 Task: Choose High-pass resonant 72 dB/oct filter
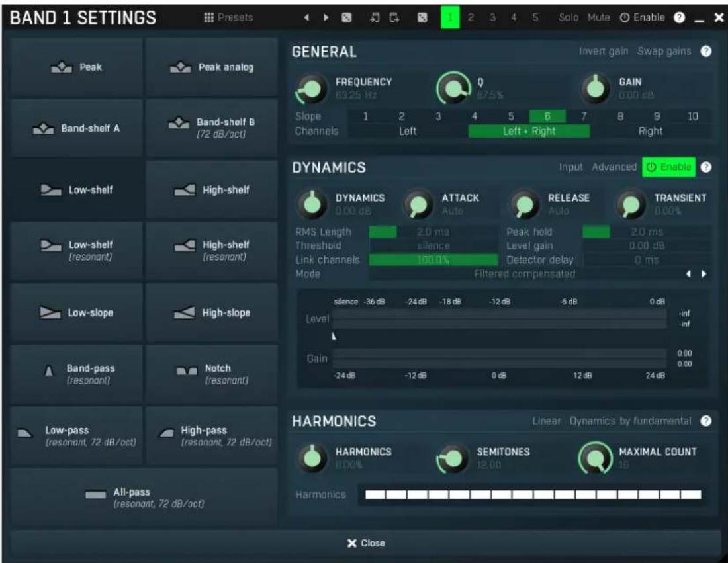point(212,435)
